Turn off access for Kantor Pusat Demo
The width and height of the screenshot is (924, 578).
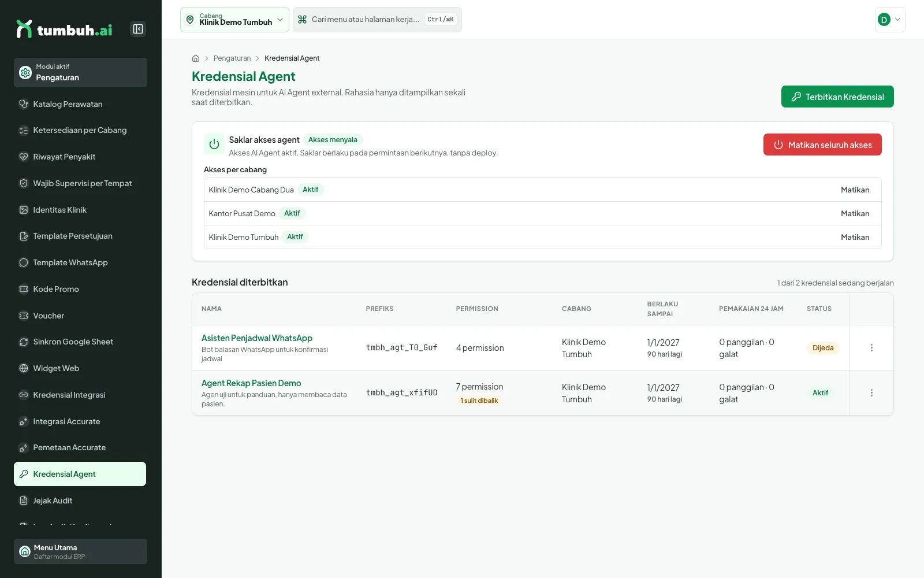click(x=855, y=213)
